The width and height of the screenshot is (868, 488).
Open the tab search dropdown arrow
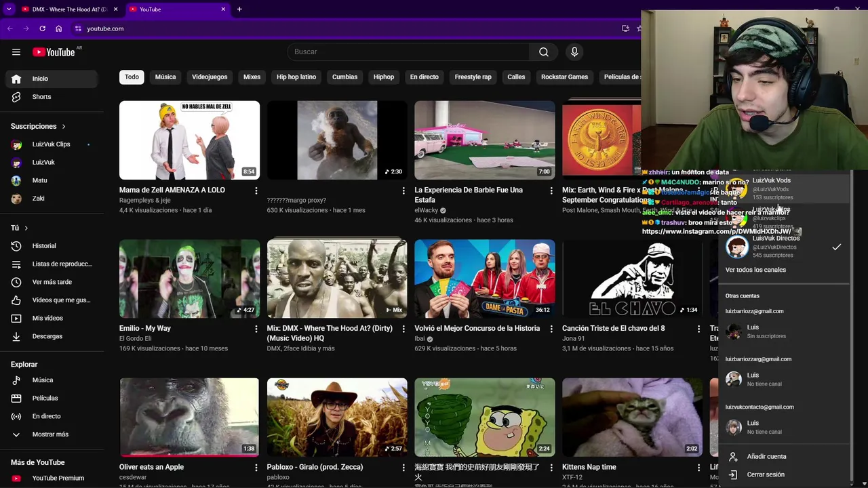click(9, 9)
